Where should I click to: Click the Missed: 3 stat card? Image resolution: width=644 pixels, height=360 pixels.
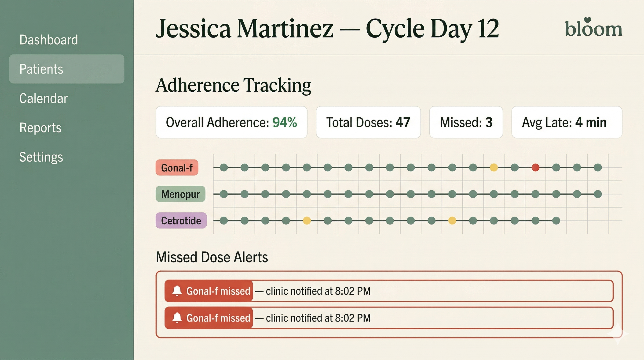466,122
